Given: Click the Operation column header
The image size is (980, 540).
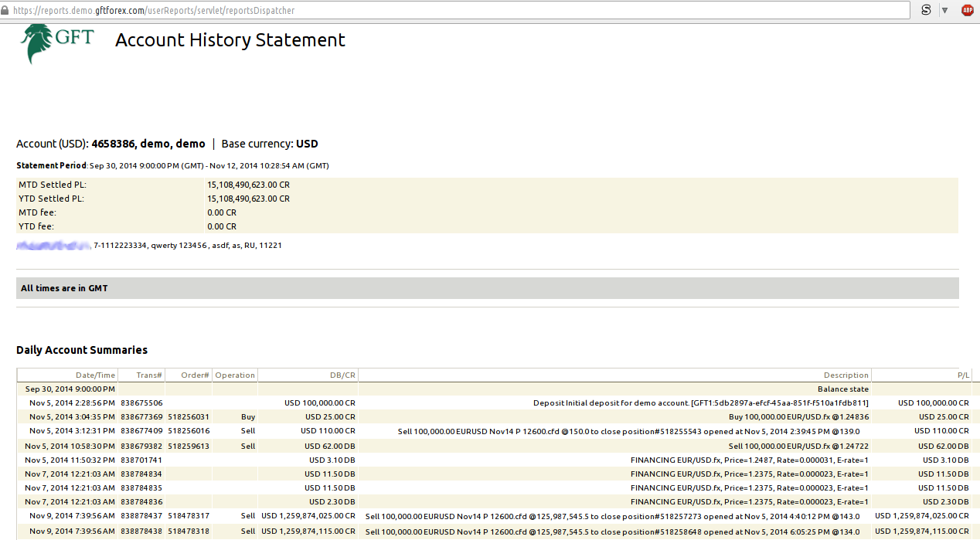Looking at the screenshot, I should (235, 375).
